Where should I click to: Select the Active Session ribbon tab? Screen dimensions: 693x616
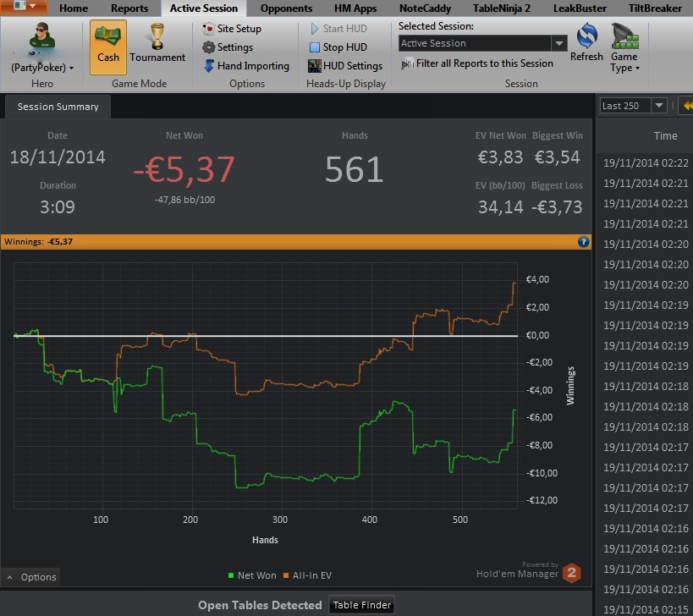pos(204,8)
